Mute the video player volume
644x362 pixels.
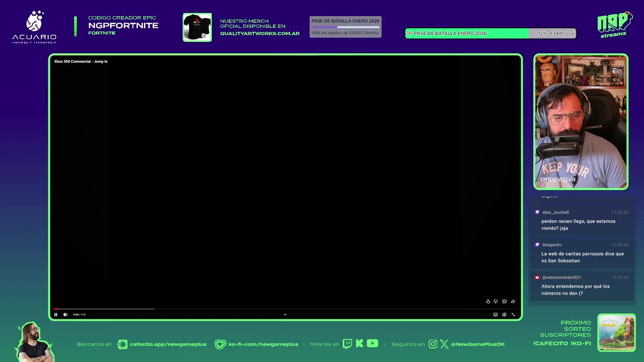(x=65, y=315)
